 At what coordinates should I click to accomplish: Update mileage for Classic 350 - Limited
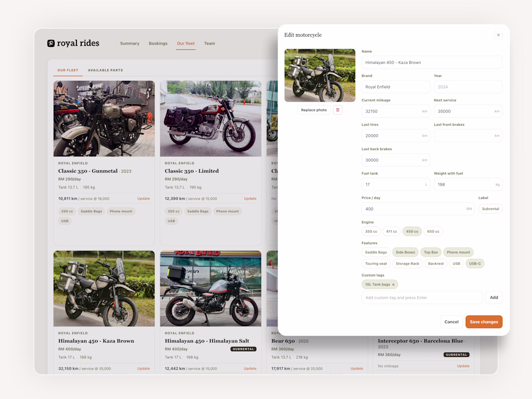pos(250,198)
